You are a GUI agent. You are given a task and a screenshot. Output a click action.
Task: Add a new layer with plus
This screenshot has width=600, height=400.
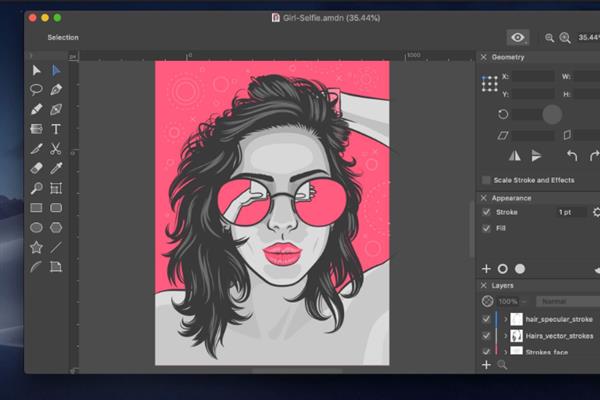click(x=486, y=365)
